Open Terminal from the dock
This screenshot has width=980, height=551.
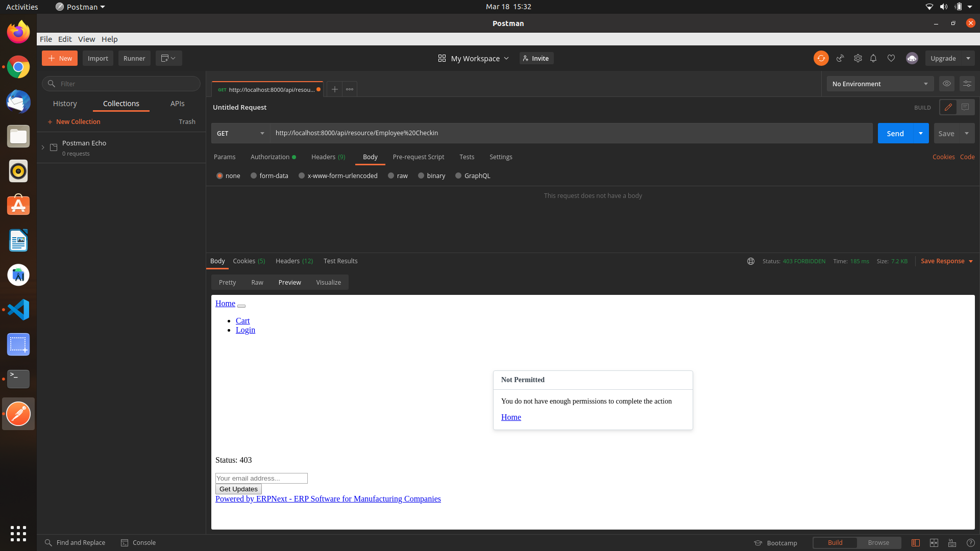coord(18,379)
